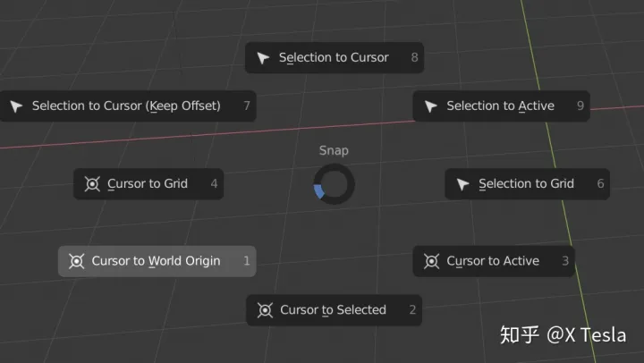Screen dimensions: 644x363
Task: Click shortcut number 6 on Selection to Grid
Action: point(600,183)
